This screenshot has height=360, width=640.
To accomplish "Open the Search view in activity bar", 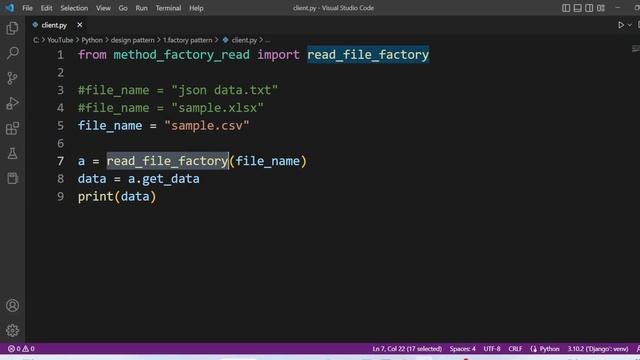I will [12, 53].
